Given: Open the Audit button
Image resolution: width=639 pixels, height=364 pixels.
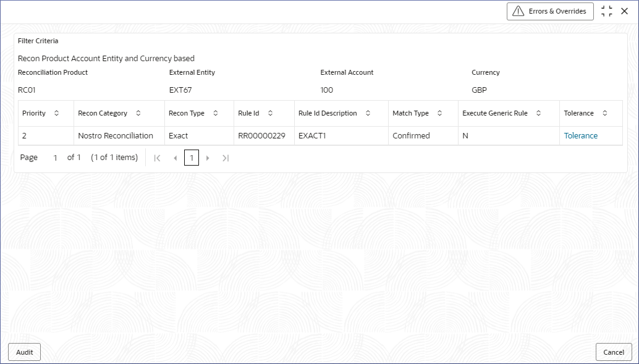Looking at the screenshot, I should (x=25, y=352).
